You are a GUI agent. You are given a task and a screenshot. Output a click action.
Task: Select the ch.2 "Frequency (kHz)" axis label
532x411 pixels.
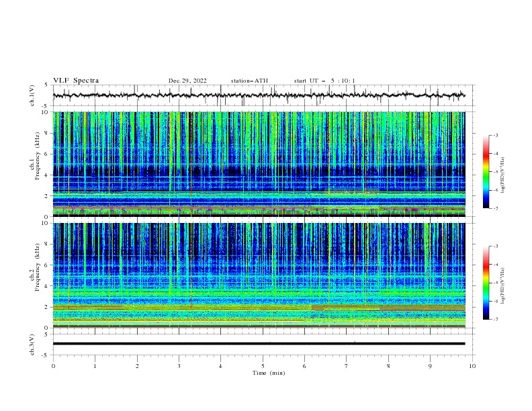coord(38,267)
